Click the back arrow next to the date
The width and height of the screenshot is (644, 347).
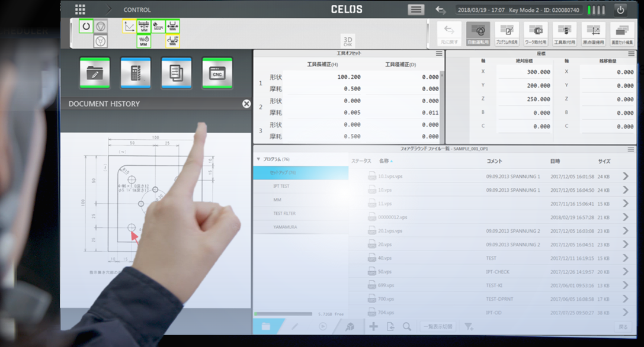tap(441, 10)
